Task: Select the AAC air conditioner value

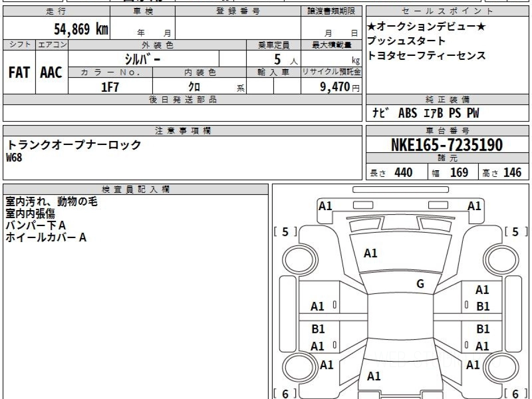Action: click(51, 72)
